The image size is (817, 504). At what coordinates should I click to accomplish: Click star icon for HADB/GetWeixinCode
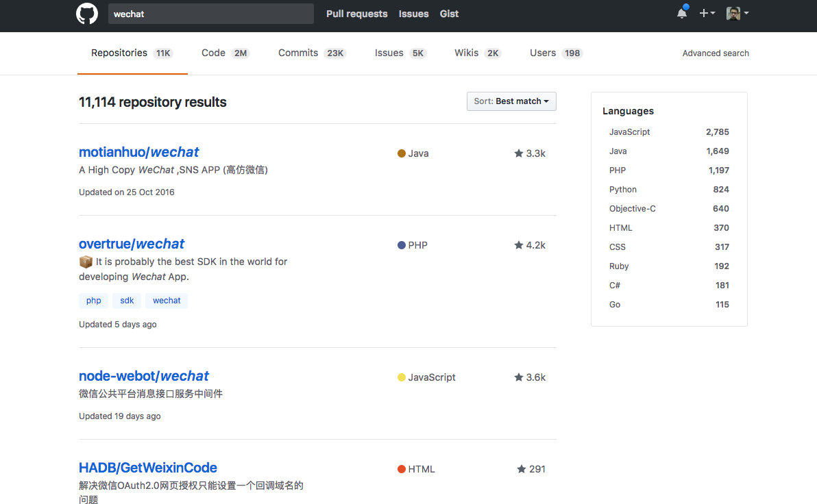(521, 468)
